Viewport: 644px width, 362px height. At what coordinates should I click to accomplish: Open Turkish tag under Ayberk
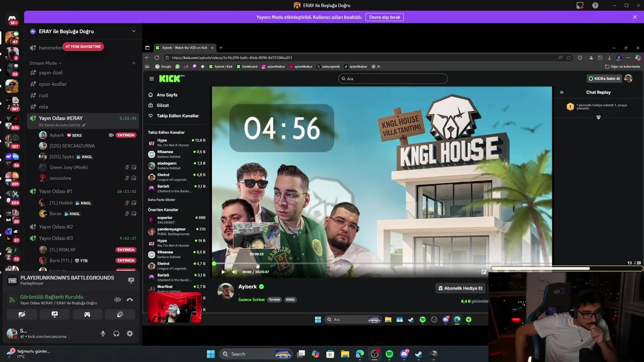tap(274, 300)
